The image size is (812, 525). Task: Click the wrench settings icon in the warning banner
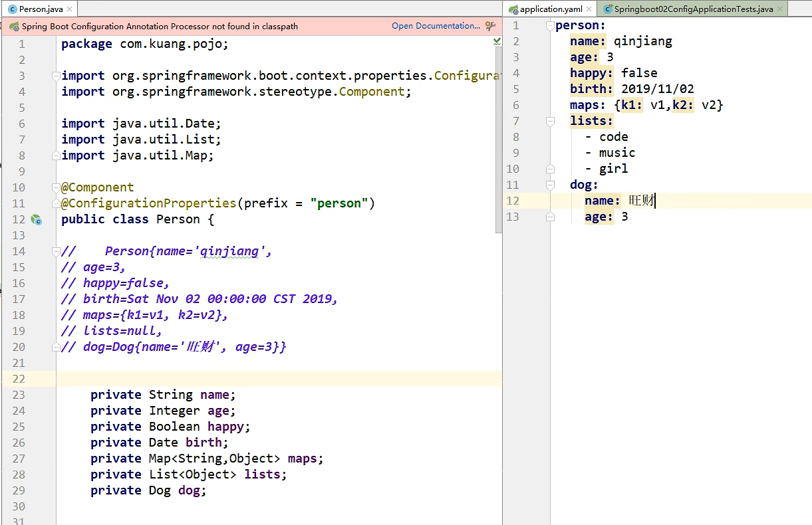click(x=490, y=27)
